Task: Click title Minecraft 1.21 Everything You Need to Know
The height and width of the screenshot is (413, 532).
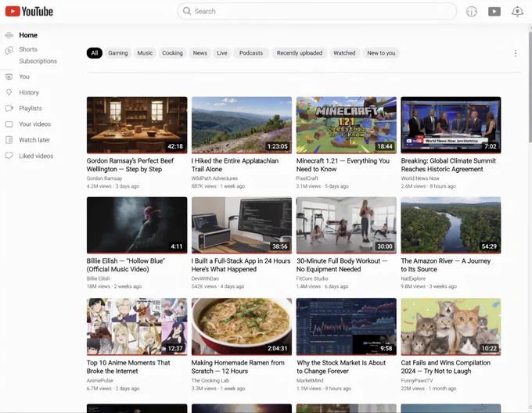Action: point(343,165)
